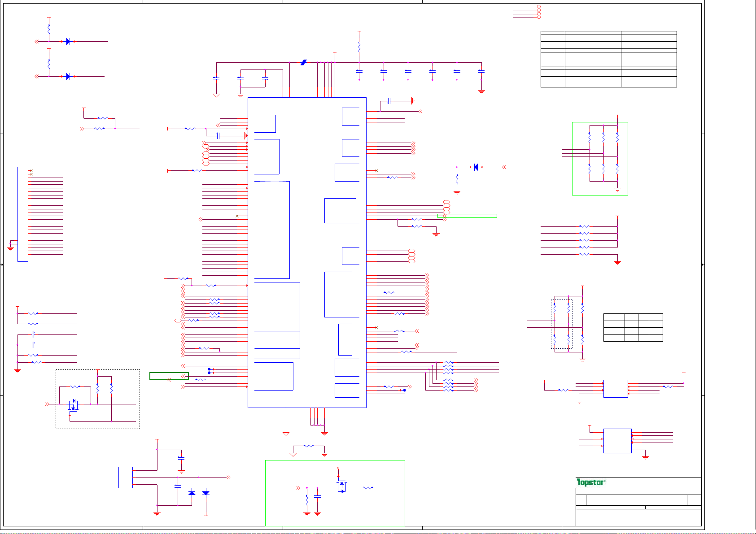Screen dimensions: 756x534
Task: Click the blue slash bus marker above chip
Action: pyautogui.click(x=304, y=62)
